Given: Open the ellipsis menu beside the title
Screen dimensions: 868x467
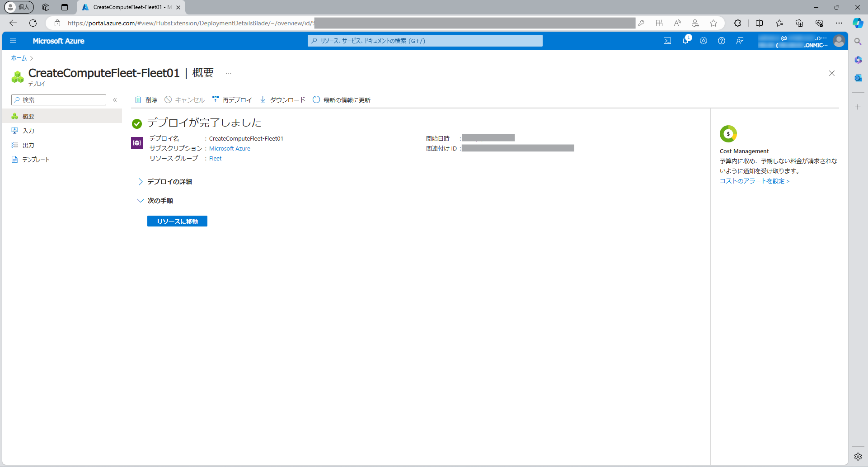Looking at the screenshot, I should [x=229, y=73].
